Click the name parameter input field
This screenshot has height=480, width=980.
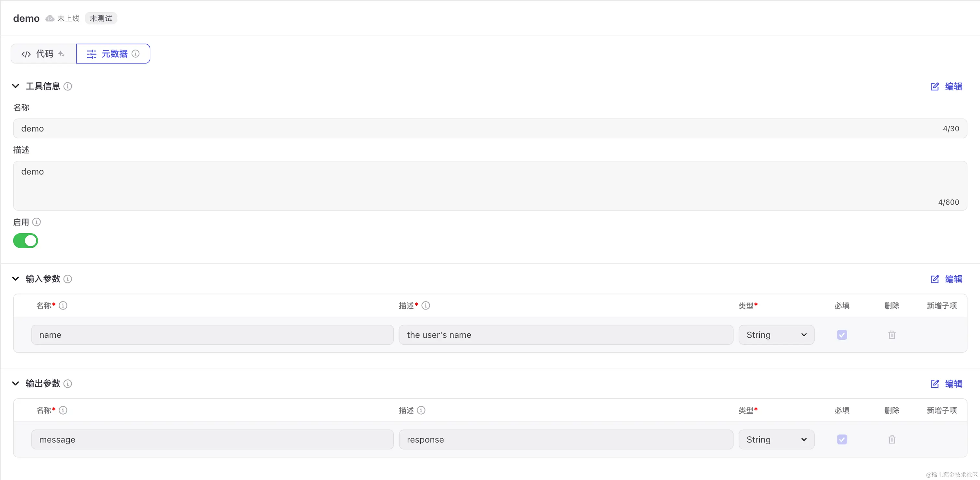point(212,335)
